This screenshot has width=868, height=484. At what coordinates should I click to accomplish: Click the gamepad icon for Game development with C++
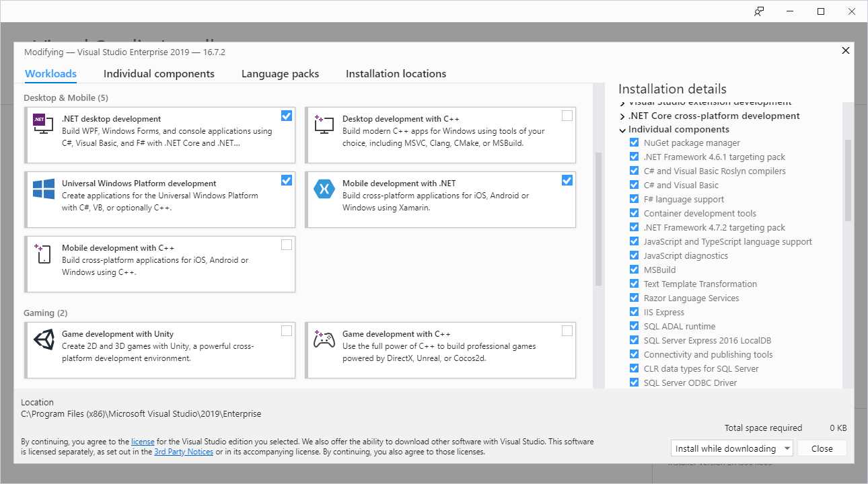coord(323,339)
